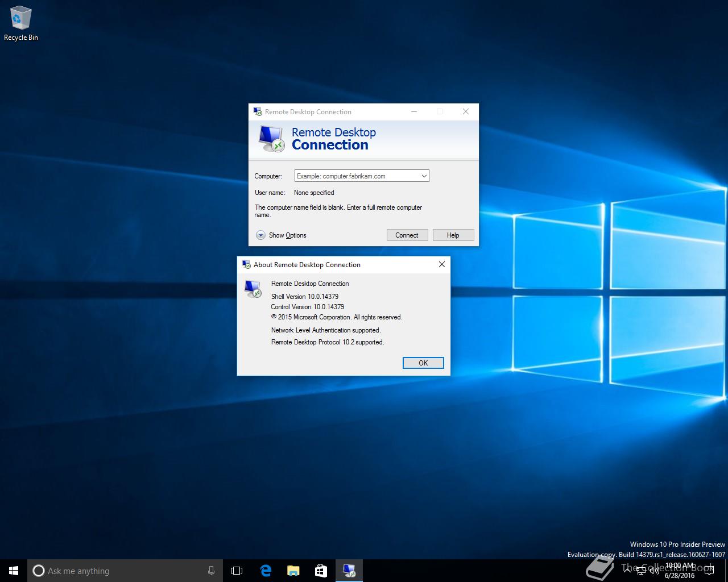Screen dimensions: 728x582
Task: Open the Windows Store taskbar icon
Action: pyautogui.click(x=321, y=571)
